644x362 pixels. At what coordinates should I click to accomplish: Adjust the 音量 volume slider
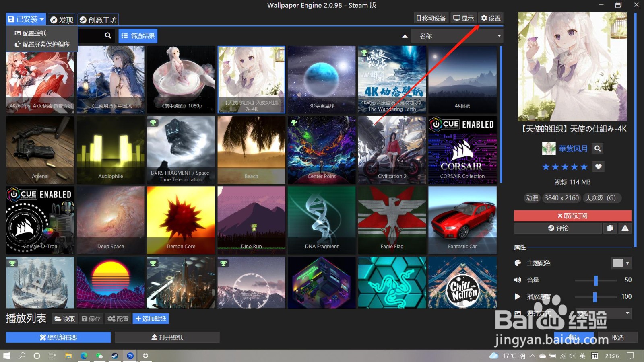click(x=596, y=280)
